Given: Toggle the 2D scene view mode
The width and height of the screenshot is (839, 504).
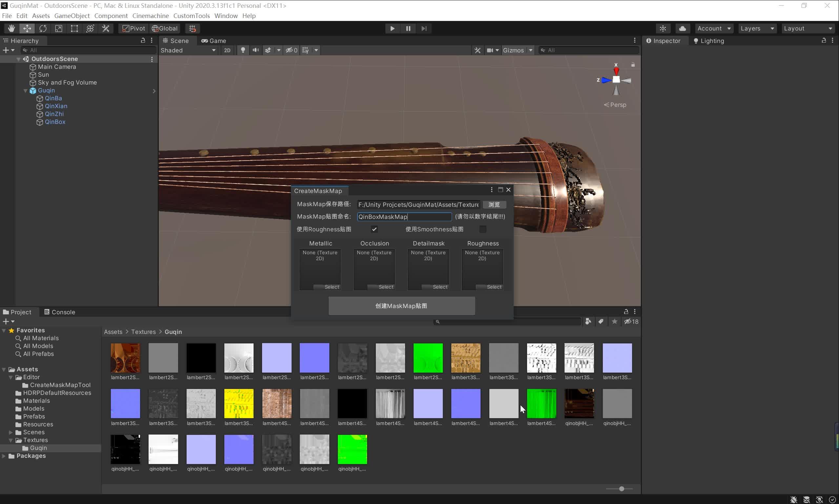Looking at the screenshot, I should (227, 50).
